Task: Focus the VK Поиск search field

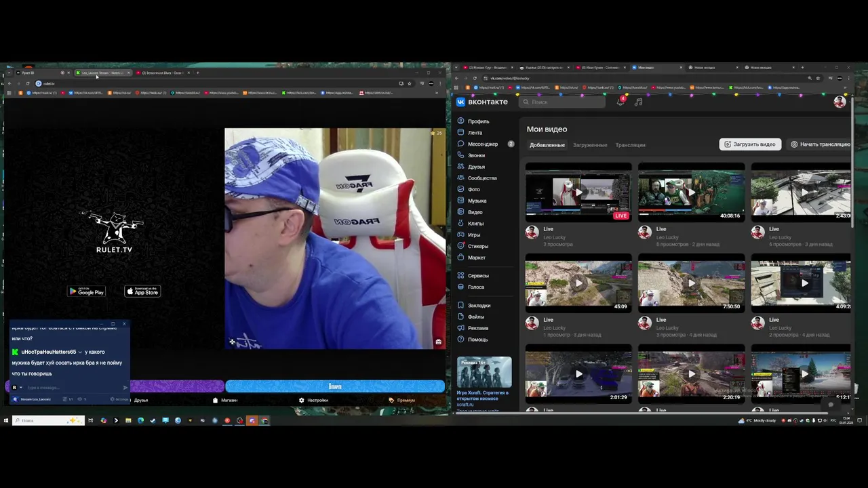Action: point(562,102)
